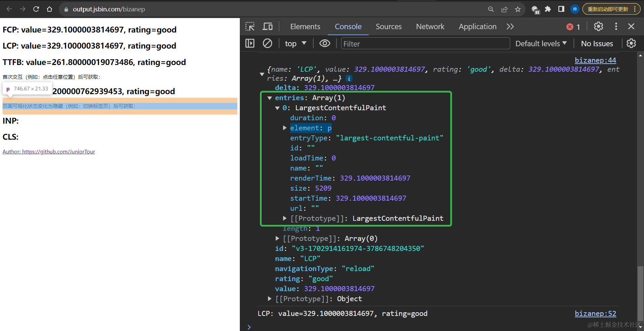Bookmark this page with the star icon
This screenshot has height=331, width=644.
pos(518,9)
